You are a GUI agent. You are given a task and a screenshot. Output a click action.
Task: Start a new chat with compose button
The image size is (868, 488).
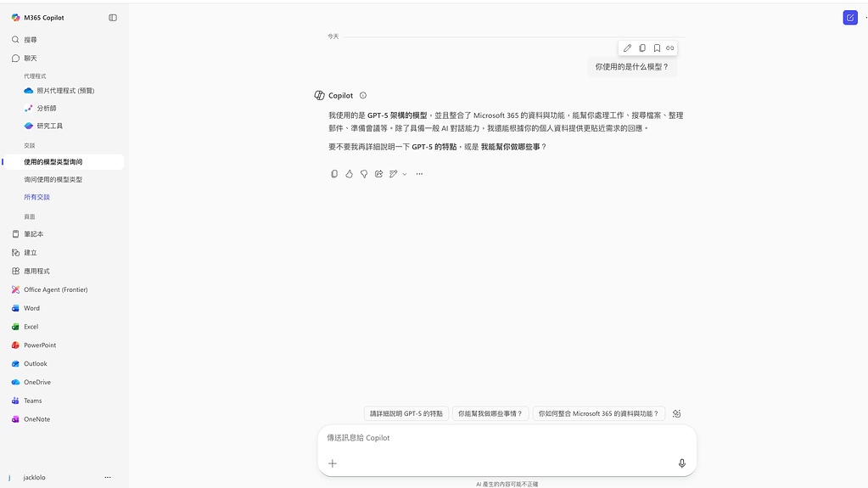click(850, 18)
